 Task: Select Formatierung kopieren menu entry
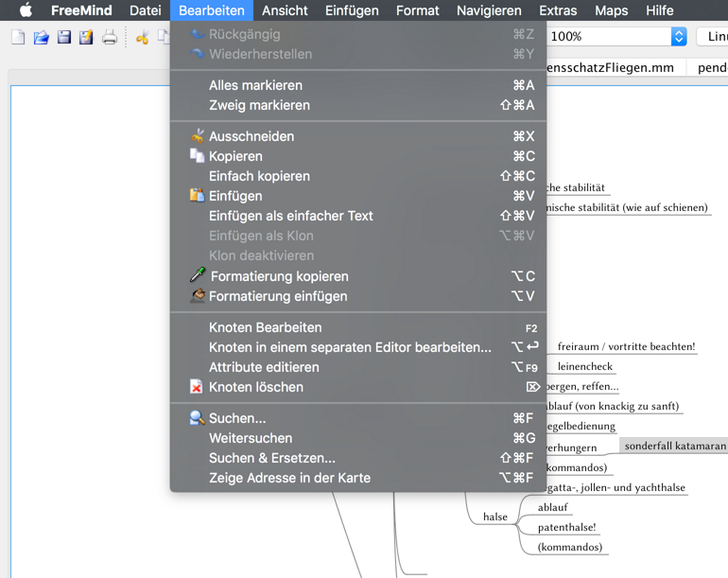click(x=279, y=276)
